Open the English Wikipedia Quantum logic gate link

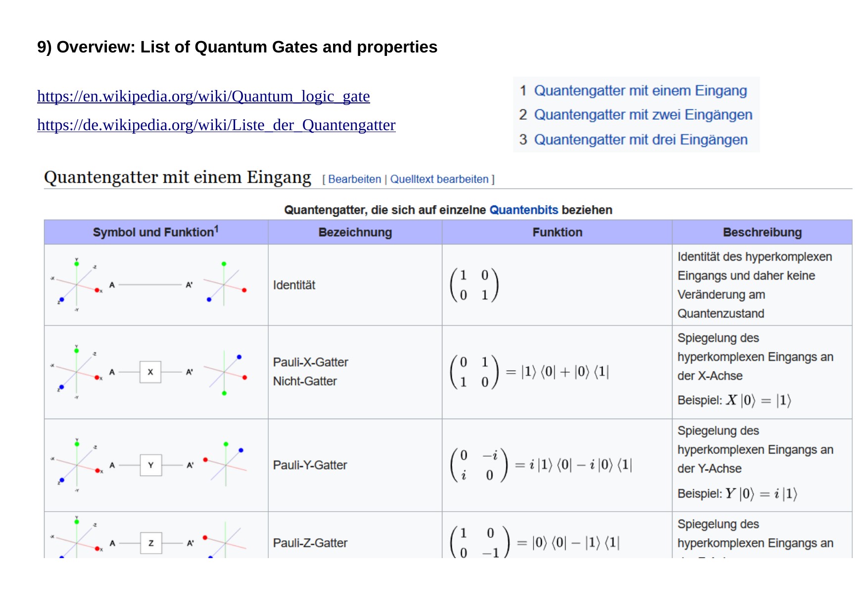pyautogui.click(x=203, y=96)
